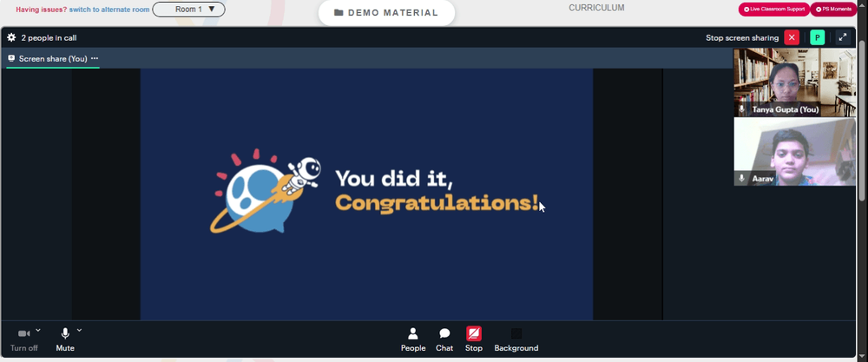The height and width of the screenshot is (362, 868).
Task: Click 'Stop screen sharing' label
Action: click(742, 38)
